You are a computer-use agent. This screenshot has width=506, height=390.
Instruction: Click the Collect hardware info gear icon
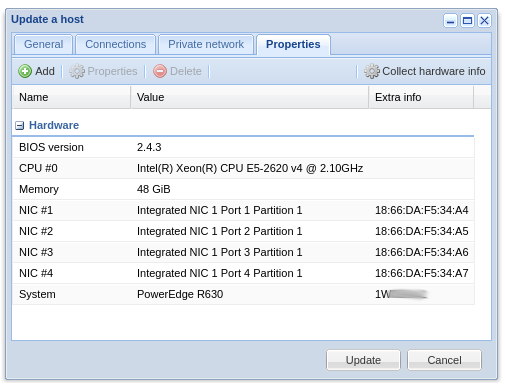[x=372, y=71]
